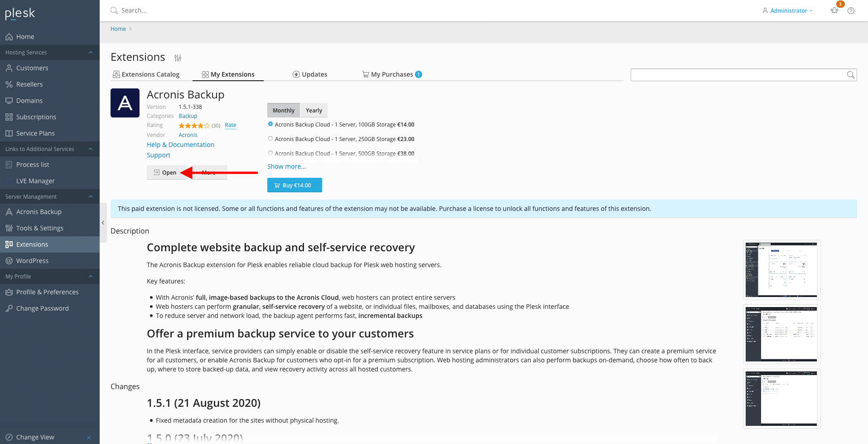Click the Support link

[x=159, y=155]
